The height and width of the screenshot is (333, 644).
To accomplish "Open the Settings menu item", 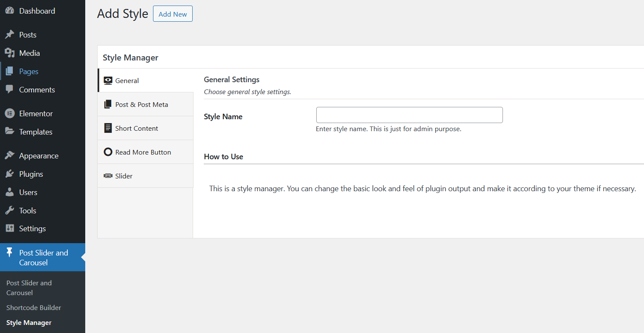I will tap(43, 229).
